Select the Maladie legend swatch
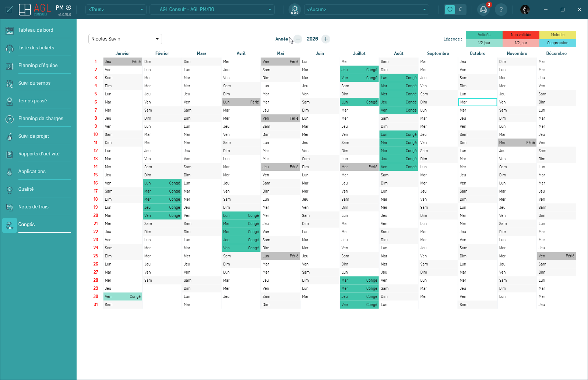Viewport: 588px width, 380px height. point(558,35)
